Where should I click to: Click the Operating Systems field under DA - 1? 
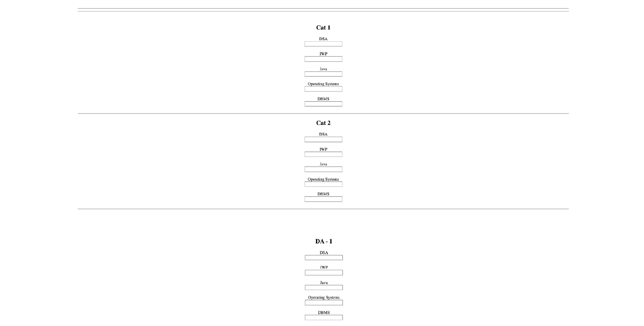[324, 303]
